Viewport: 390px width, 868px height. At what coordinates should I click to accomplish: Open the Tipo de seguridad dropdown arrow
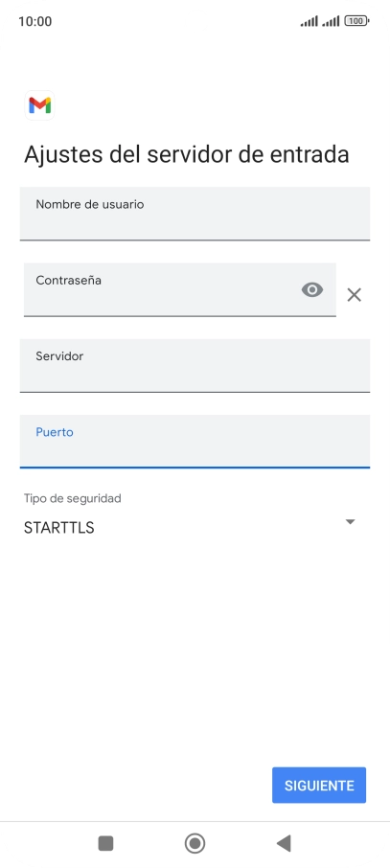click(350, 521)
